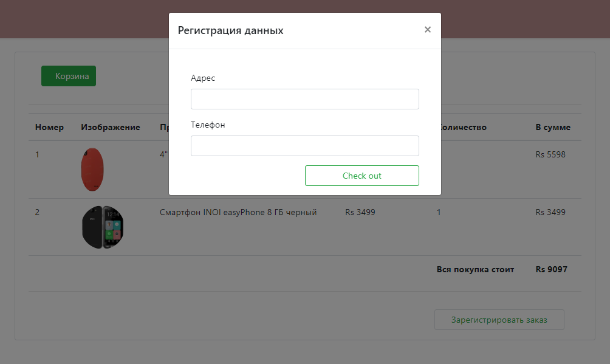Click the Смартфон INOI easyPhone 8 ГБ link
This screenshot has height=364, width=610.
tap(237, 212)
